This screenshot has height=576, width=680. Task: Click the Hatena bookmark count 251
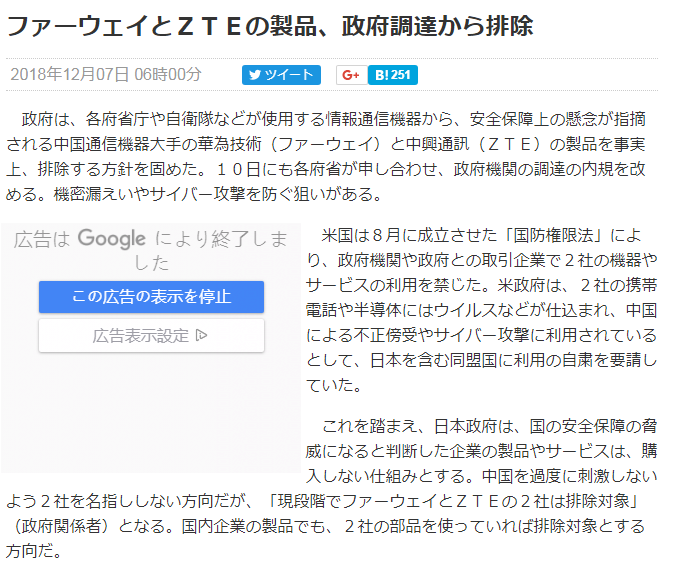pos(400,75)
